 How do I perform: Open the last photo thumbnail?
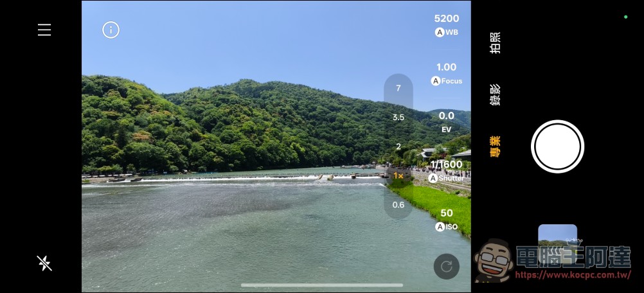[557, 238]
